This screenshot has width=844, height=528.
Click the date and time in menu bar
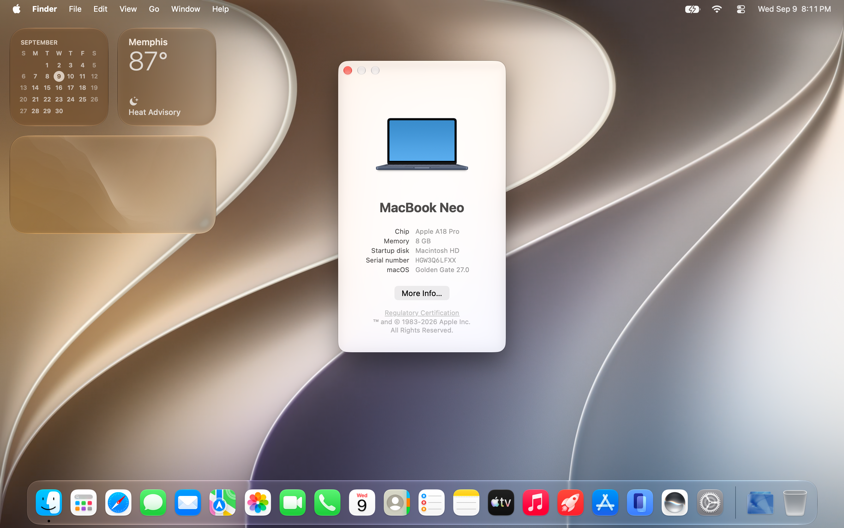794,9
